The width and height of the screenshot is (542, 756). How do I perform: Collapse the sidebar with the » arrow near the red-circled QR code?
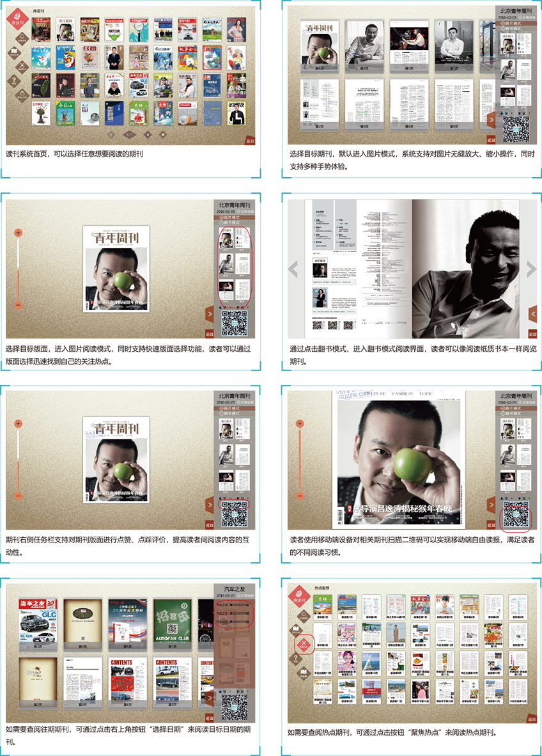point(492,505)
